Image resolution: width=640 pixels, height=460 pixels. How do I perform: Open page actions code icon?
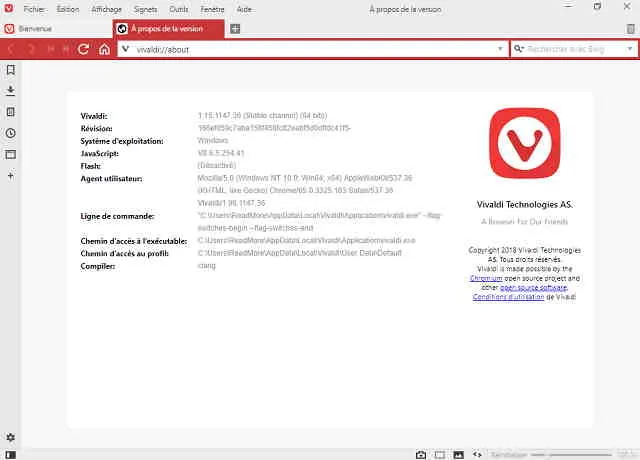tap(477, 454)
